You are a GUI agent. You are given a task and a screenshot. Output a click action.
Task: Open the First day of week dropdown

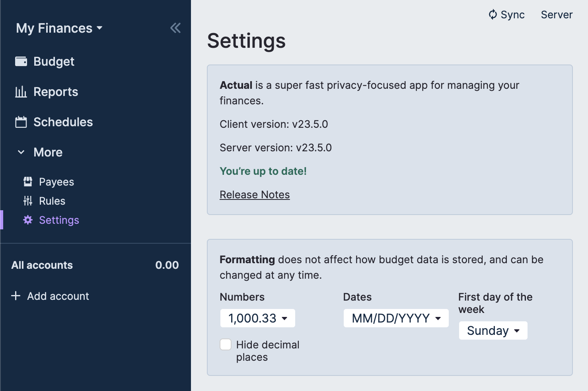[493, 330]
